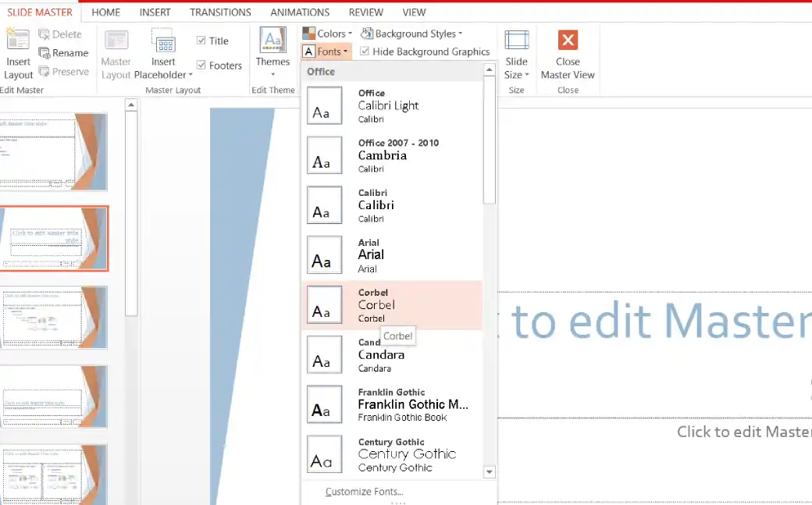This screenshot has height=505, width=812.
Task: Switch to the SLIDE MASTER tab
Action: coord(40,12)
